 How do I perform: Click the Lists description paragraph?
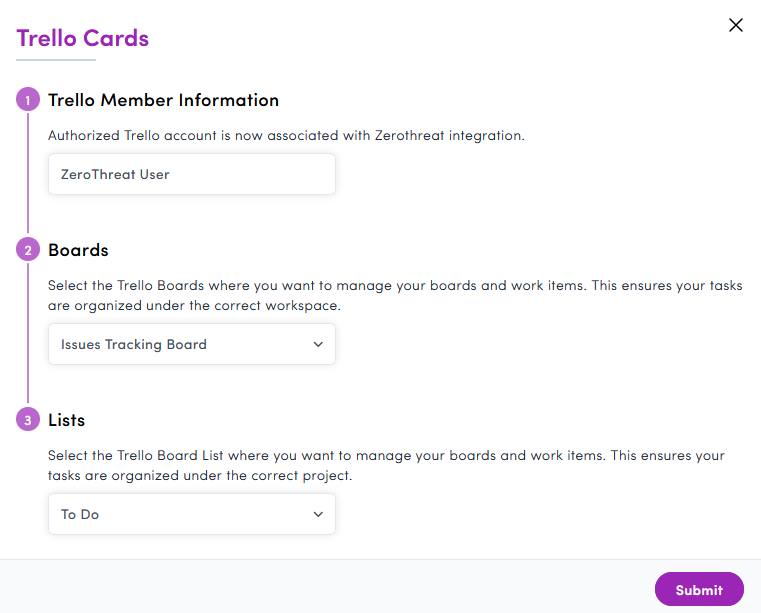click(386, 465)
